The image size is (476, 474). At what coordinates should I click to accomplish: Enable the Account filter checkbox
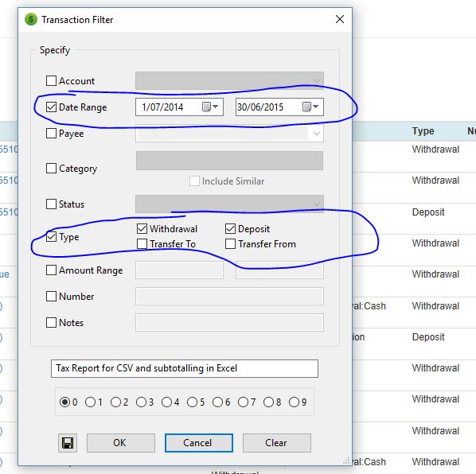click(51, 81)
